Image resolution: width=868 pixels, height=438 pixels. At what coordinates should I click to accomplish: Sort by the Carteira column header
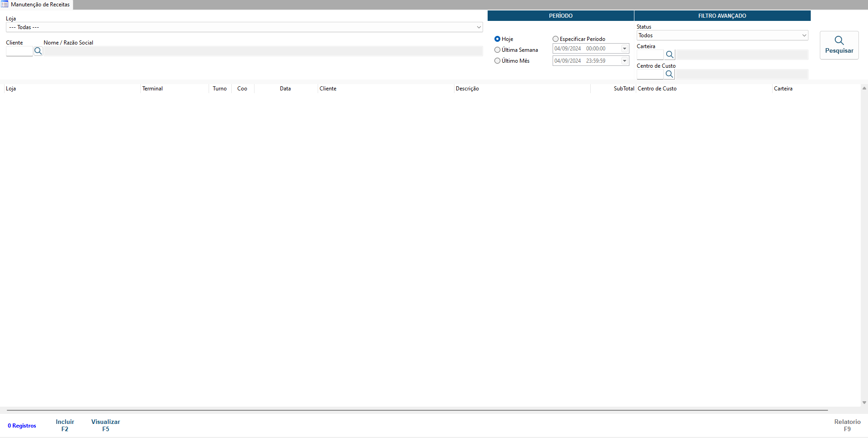click(816, 89)
